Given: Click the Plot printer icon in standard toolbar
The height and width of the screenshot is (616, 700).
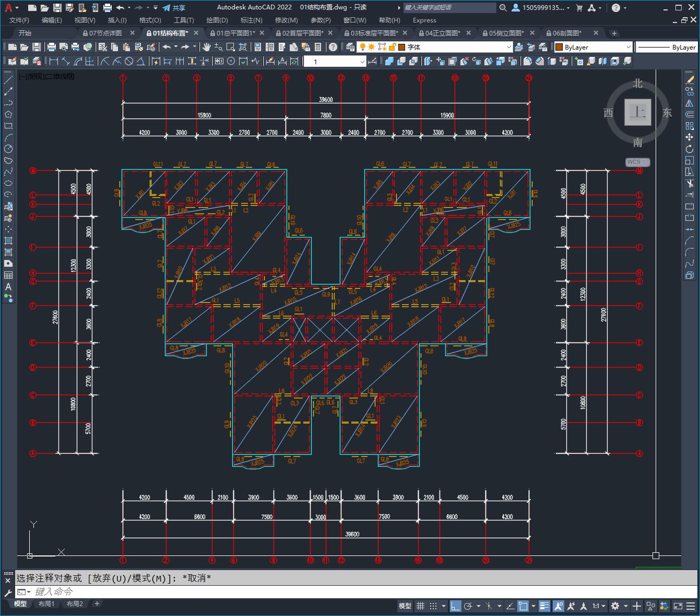Looking at the screenshot, I should click(52, 47).
